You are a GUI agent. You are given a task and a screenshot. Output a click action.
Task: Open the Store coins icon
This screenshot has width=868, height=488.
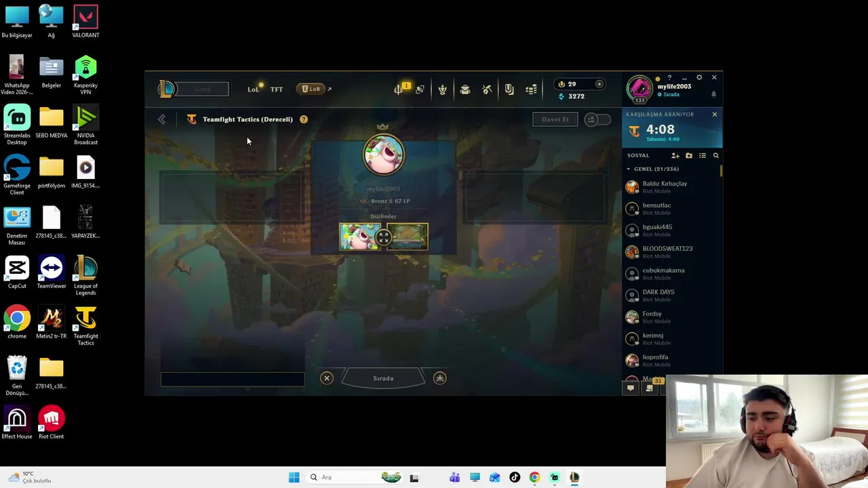[x=532, y=89]
